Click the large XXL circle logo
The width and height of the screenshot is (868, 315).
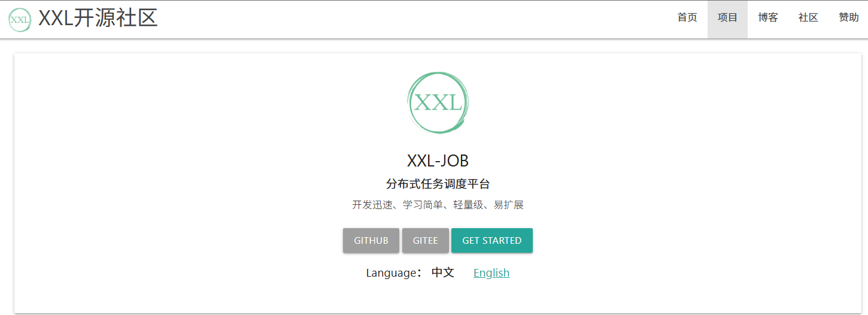438,102
